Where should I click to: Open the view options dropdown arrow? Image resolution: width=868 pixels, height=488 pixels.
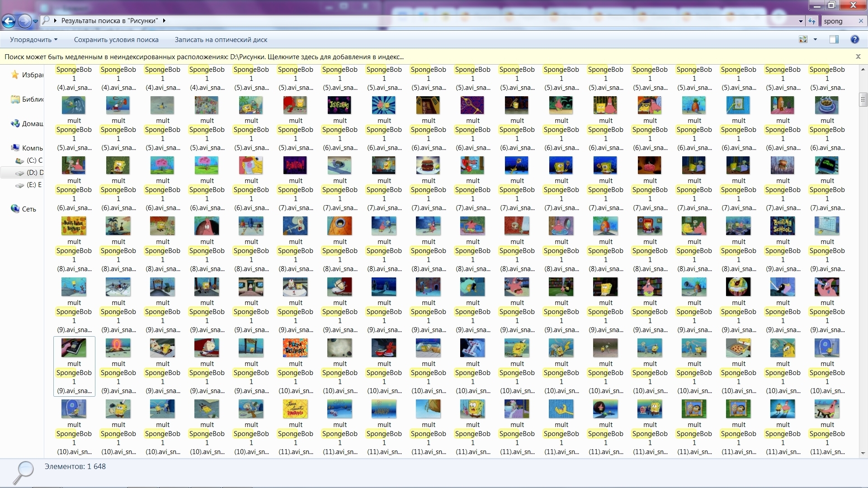815,40
